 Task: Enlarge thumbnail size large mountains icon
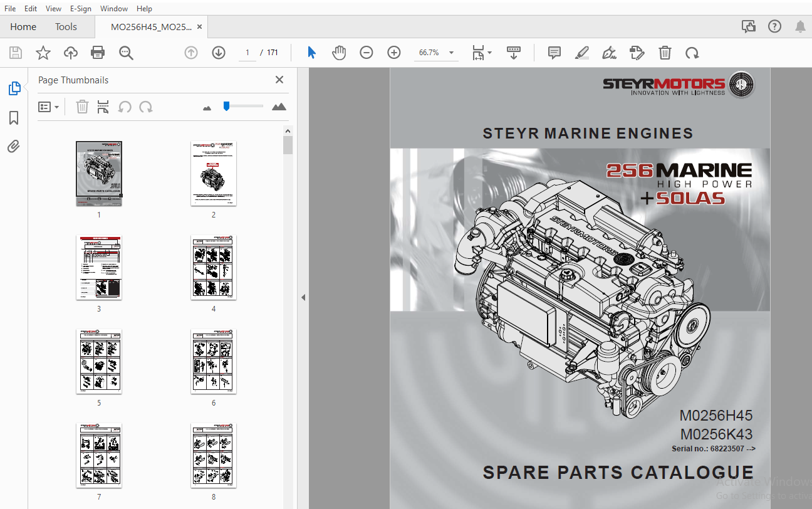tap(279, 107)
